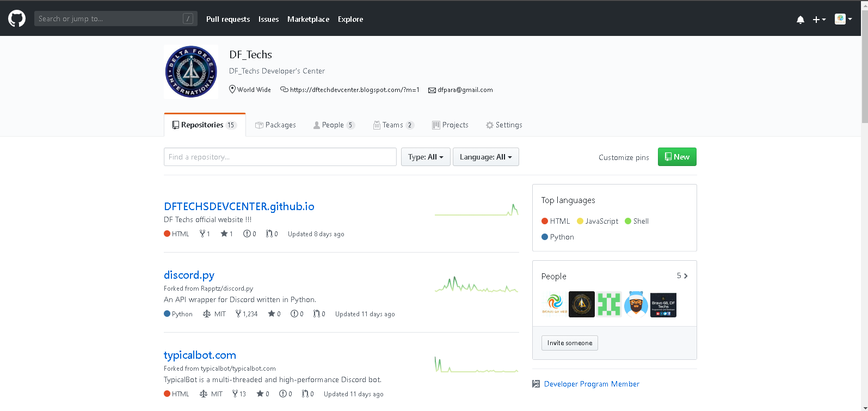Viewport: 868px width, 411px height.
Task: Click the star icon for discord.py
Action: pos(271,314)
